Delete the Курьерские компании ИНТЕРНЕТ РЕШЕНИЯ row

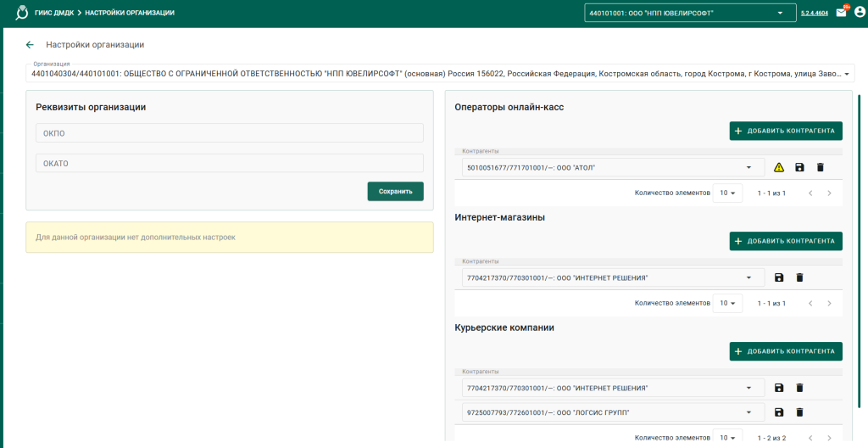point(799,388)
